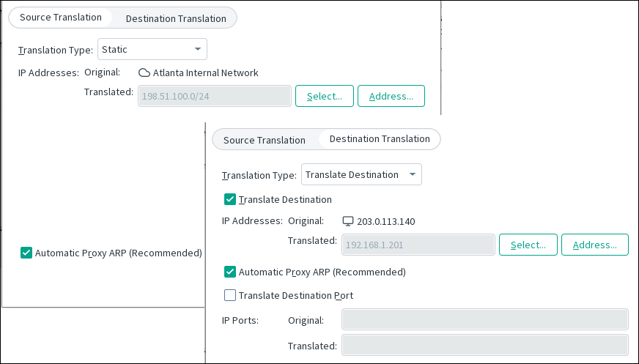Toggle Automatic Proxy ARP in source panel
639x364 pixels.
pos(26,253)
